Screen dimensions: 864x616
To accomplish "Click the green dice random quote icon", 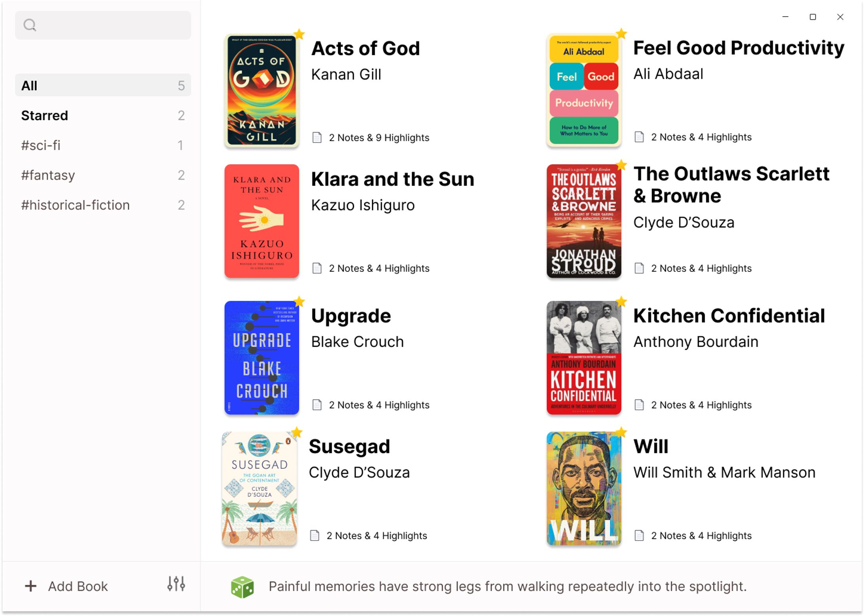I will (242, 587).
